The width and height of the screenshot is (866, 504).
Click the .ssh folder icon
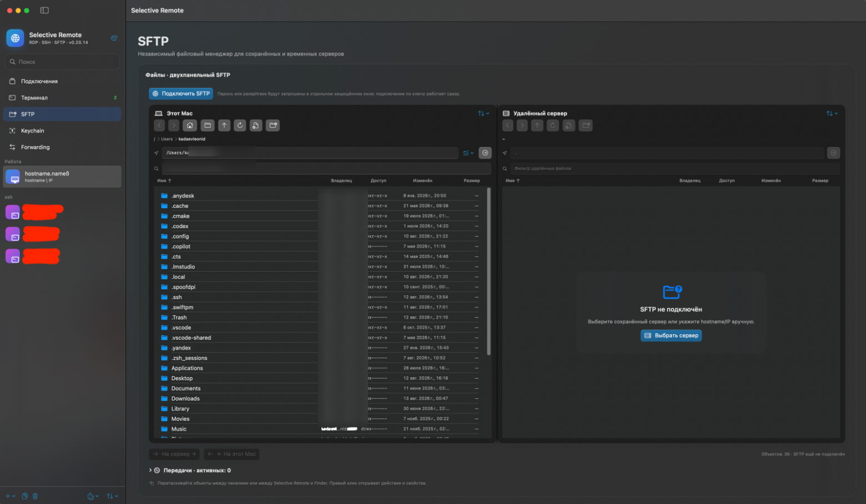[x=164, y=297]
